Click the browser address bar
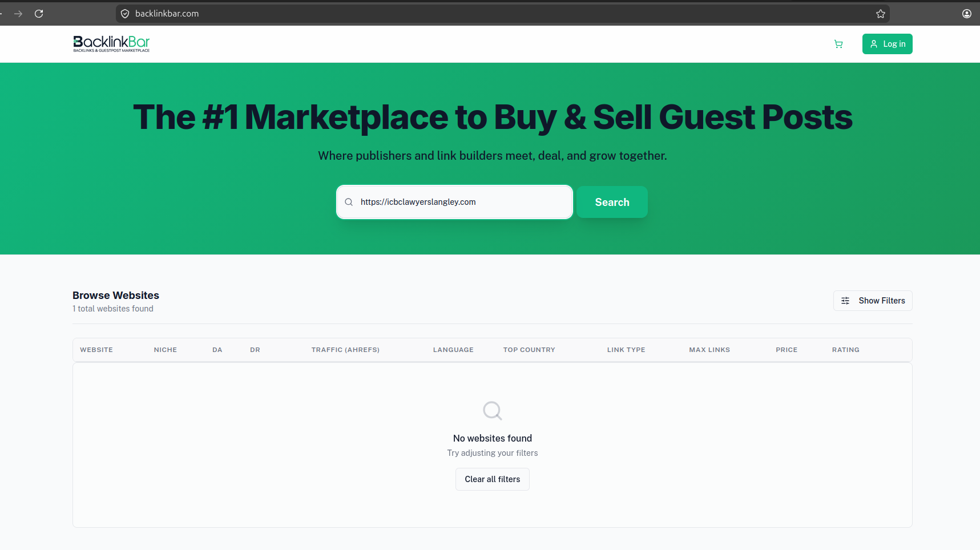980x550 pixels. click(502, 14)
